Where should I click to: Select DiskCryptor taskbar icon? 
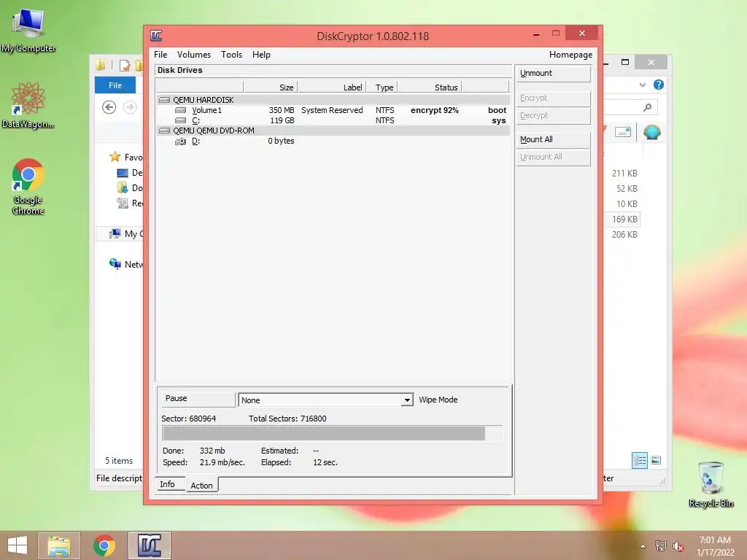point(150,545)
